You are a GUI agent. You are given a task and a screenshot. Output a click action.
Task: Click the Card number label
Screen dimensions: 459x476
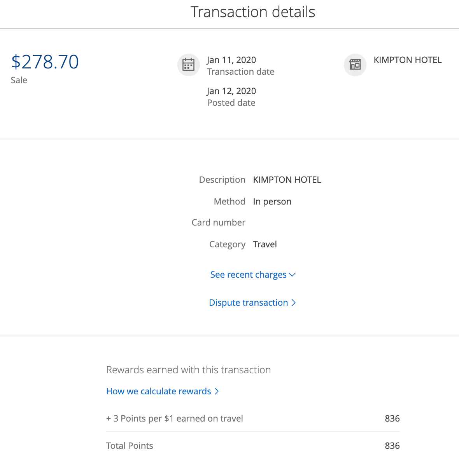pyautogui.click(x=219, y=222)
